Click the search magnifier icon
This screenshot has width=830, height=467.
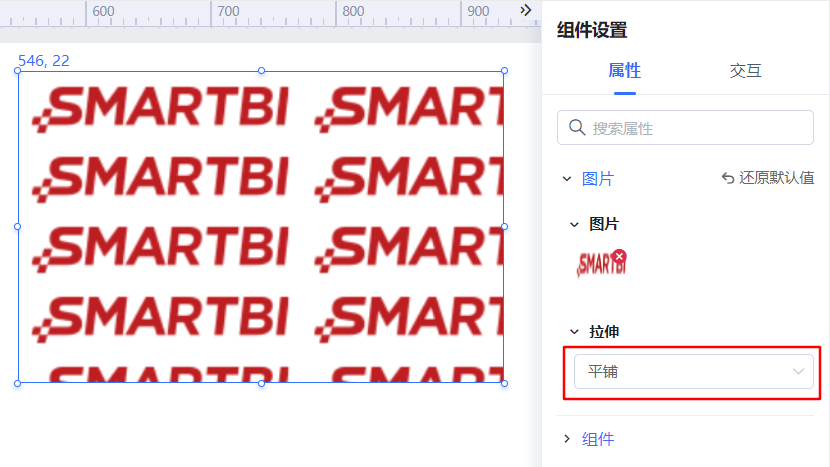(x=576, y=128)
